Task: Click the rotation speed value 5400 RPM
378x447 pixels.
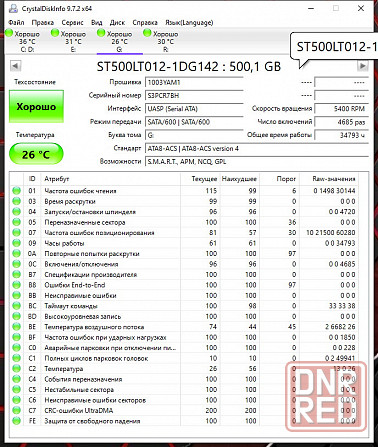Action: tap(341, 109)
